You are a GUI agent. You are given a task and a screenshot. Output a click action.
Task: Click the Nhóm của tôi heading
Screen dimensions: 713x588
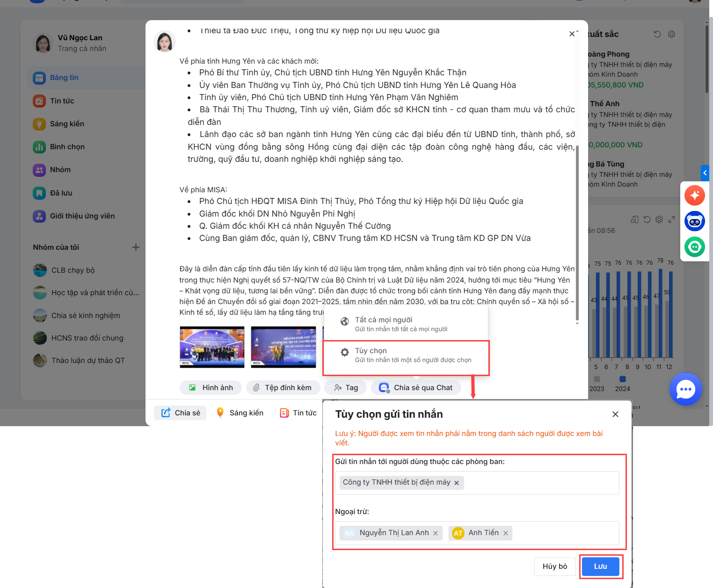(x=56, y=247)
